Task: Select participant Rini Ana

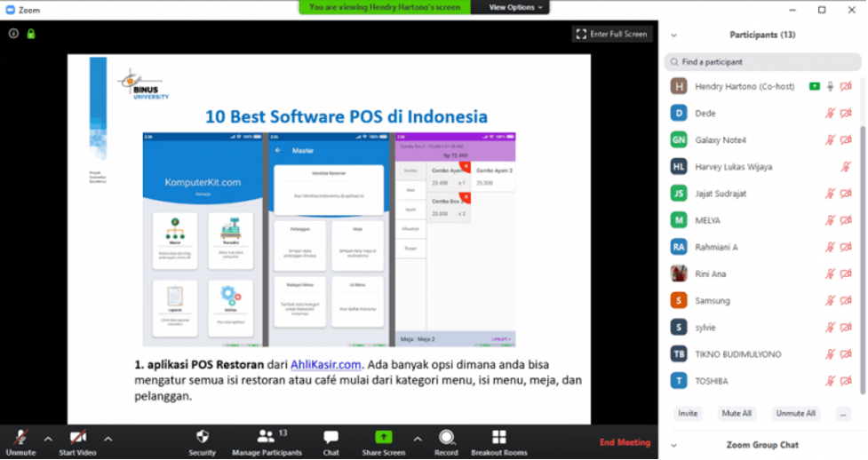Action: click(x=762, y=274)
